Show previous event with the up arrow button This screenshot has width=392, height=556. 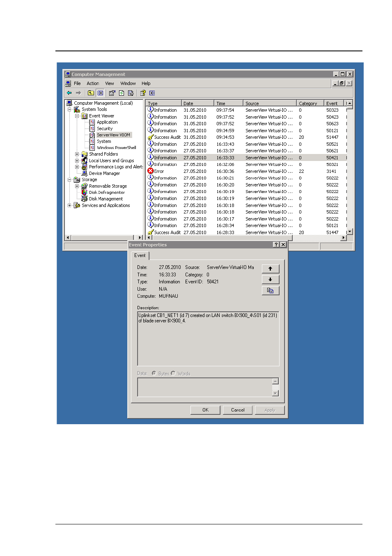click(271, 269)
